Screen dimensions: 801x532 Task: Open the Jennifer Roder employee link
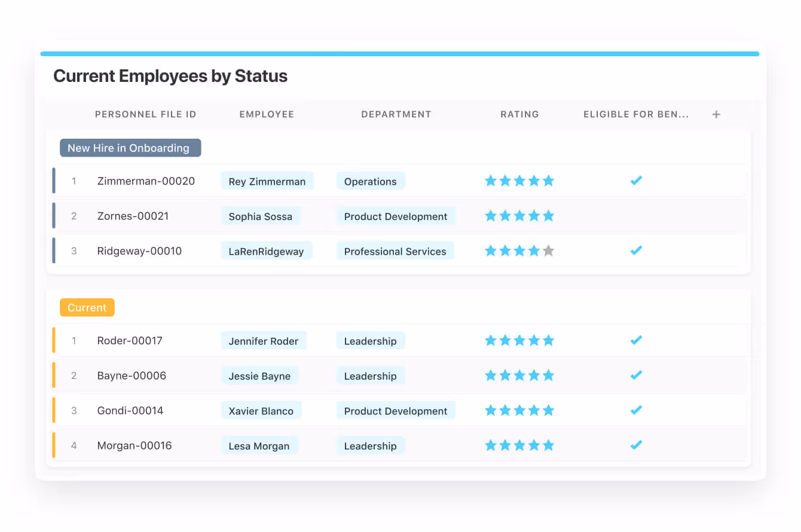(x=263, y=341)
